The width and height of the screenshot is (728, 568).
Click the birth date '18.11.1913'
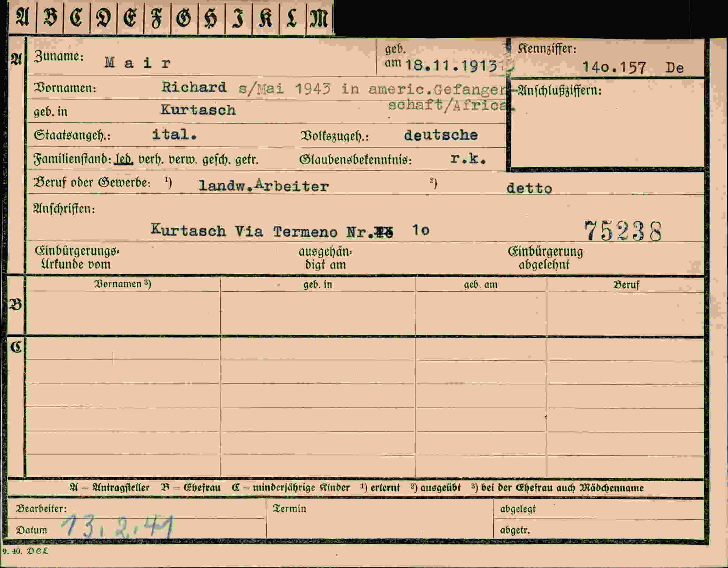pos(451,66)
